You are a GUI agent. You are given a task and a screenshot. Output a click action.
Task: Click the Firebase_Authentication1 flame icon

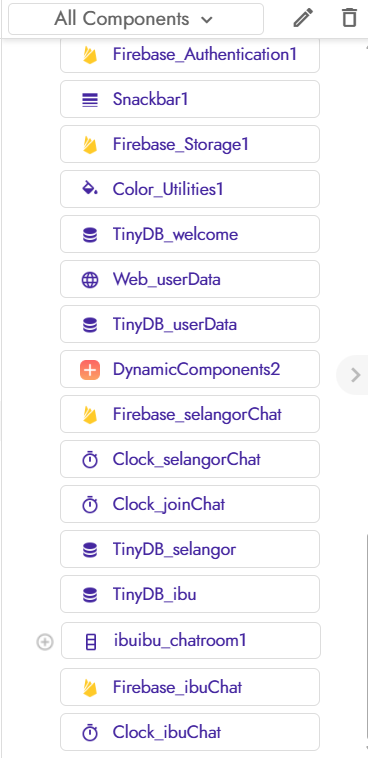(90, 55)
